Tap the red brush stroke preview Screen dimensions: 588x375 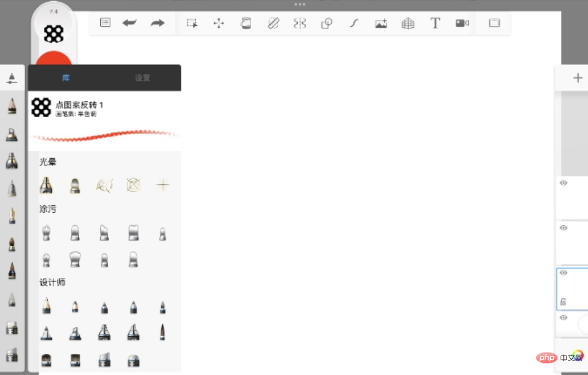tap(104, 136)
